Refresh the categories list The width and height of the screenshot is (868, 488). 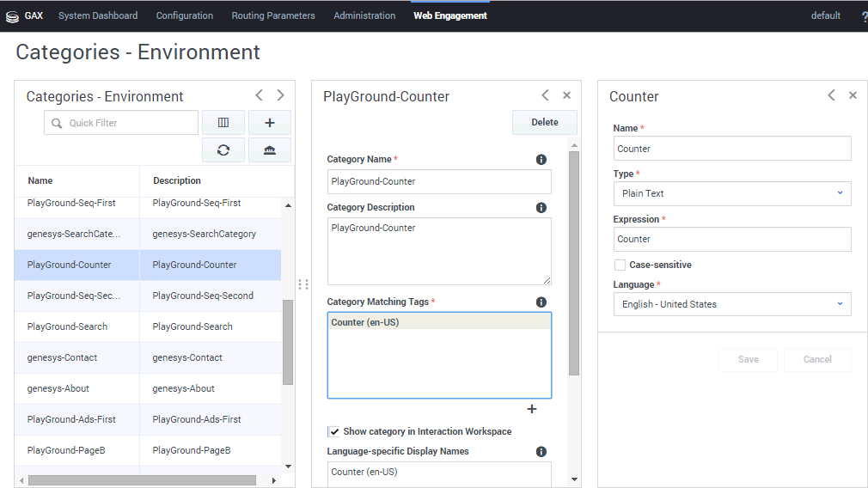pyautogui.click(x=223, y=150)
